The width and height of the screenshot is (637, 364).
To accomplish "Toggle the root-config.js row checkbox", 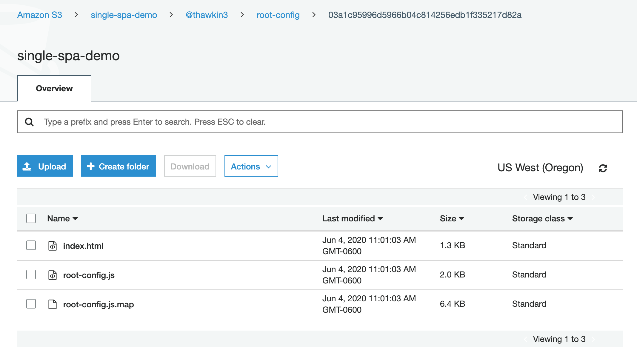I will pyautogui.click(x=30, y=274).
